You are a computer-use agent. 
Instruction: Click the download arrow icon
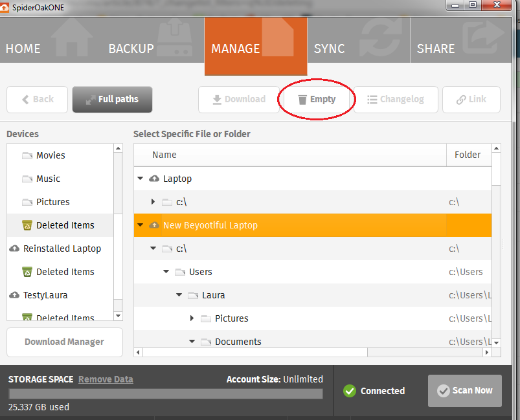click(217, 100)
